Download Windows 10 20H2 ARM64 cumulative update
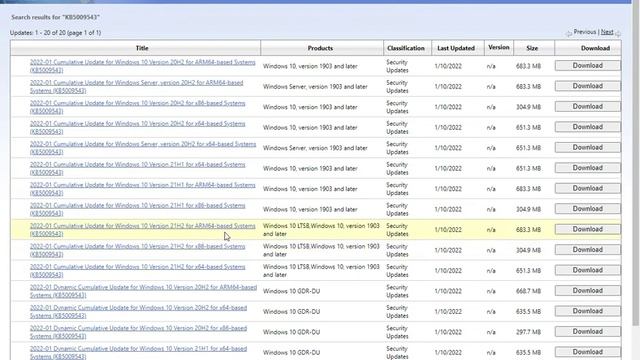This screenshot has height=360, width=640. pos(587,66)
